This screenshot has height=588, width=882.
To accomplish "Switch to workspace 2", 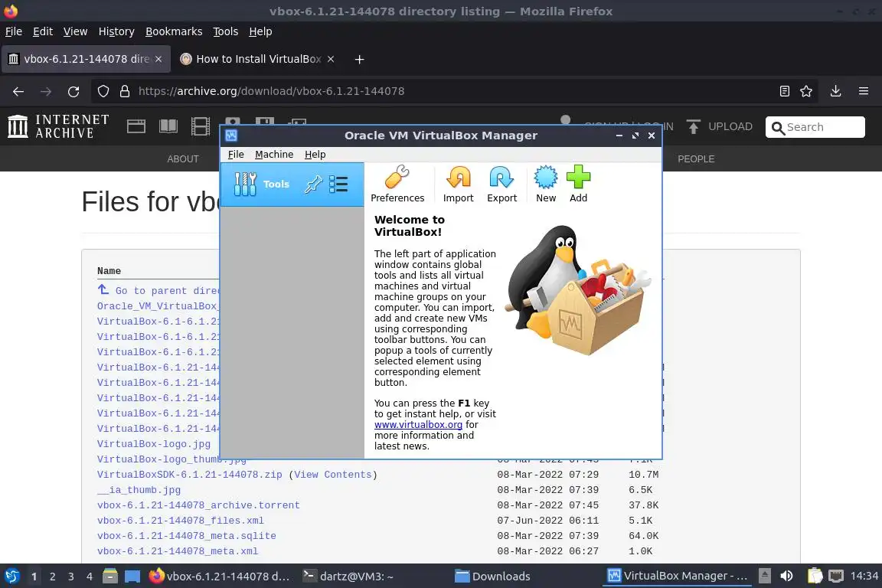I will [52, 577].
